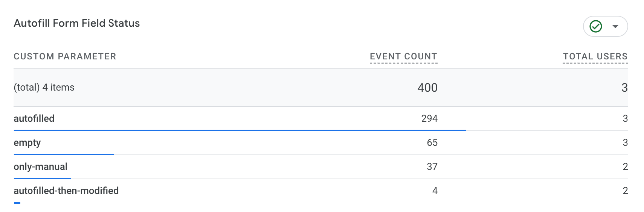Viewport: 644px width, 212px height.
Task: Click the only-manual event count 37
Action: pos(432,167)
